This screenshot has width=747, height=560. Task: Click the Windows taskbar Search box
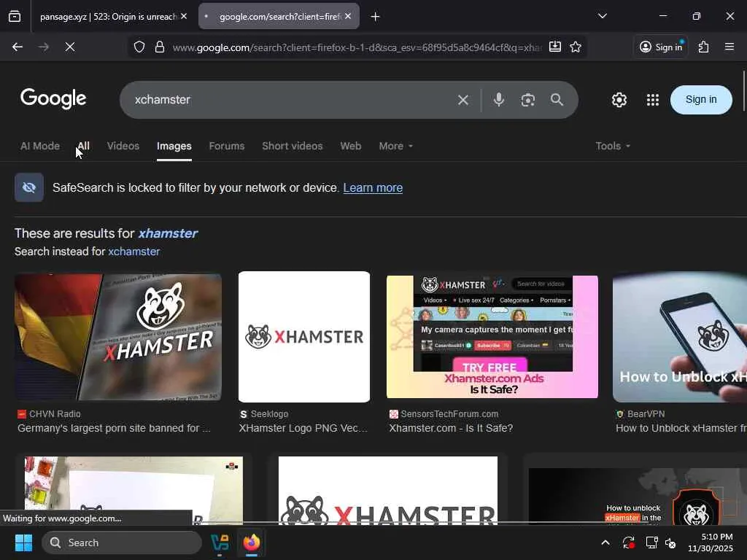click(122, 542)
